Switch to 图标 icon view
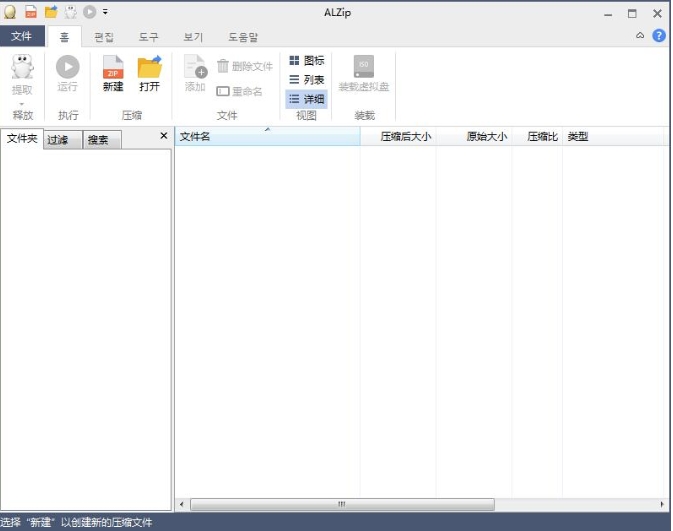This screenshot has width=673, height=531. [306, 61]
